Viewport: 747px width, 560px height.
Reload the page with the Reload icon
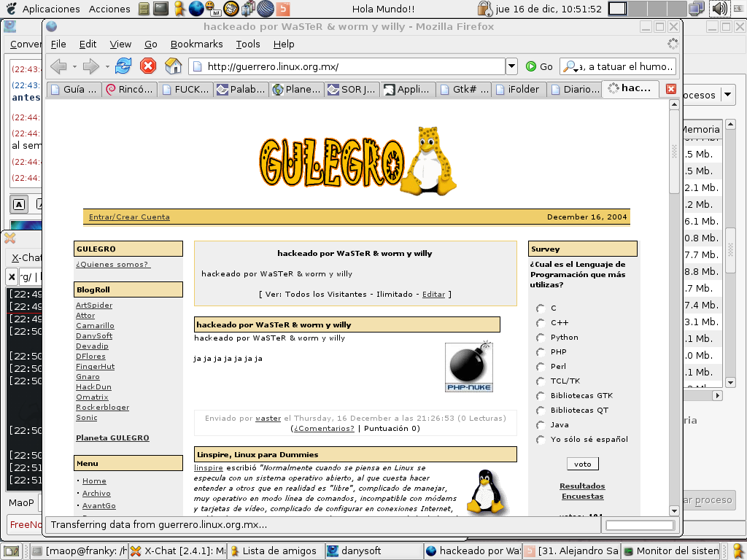123,66
